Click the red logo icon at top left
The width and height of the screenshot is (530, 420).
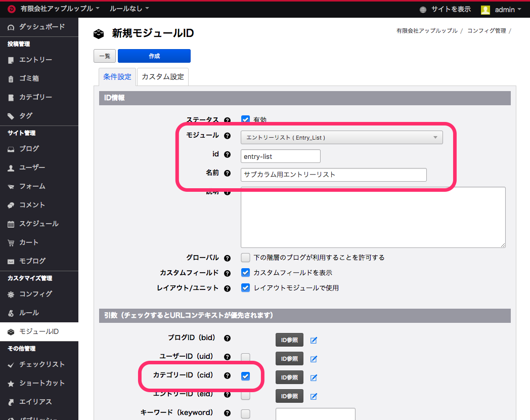click(11, 9)
